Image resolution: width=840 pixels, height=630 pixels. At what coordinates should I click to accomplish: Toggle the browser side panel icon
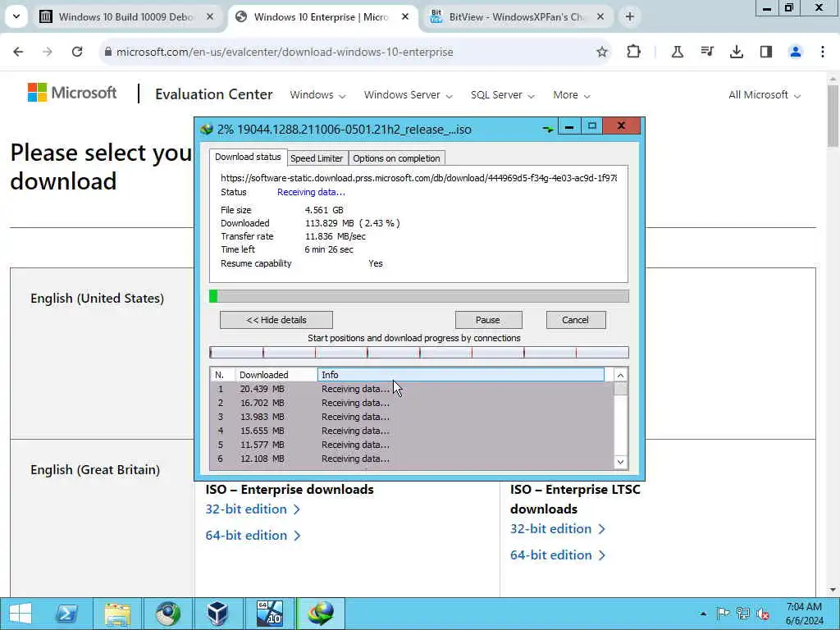point(766,52)
